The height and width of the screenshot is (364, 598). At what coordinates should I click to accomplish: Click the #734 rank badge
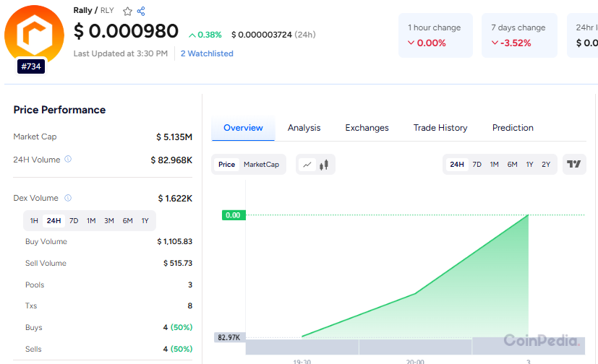pos(31,66)
